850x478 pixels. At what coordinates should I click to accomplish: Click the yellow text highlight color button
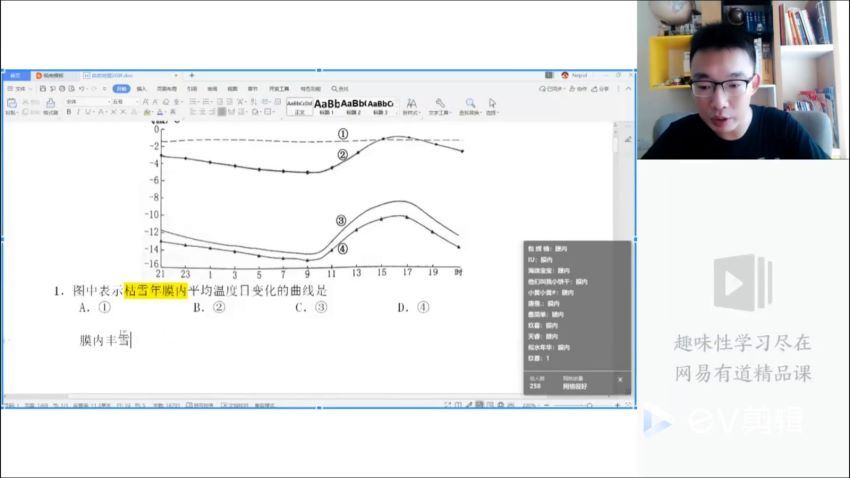click(147, 112)
